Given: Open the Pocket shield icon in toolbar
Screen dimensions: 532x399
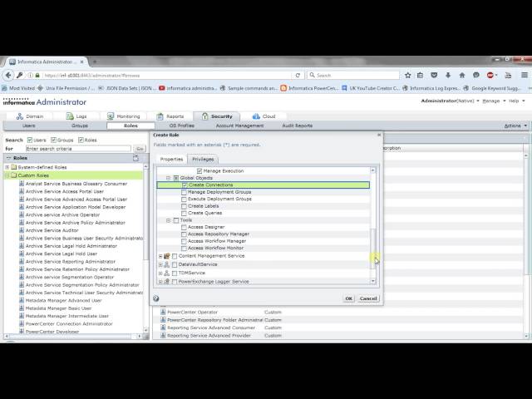Looking at the screenshot, I should tap(434, 76).
